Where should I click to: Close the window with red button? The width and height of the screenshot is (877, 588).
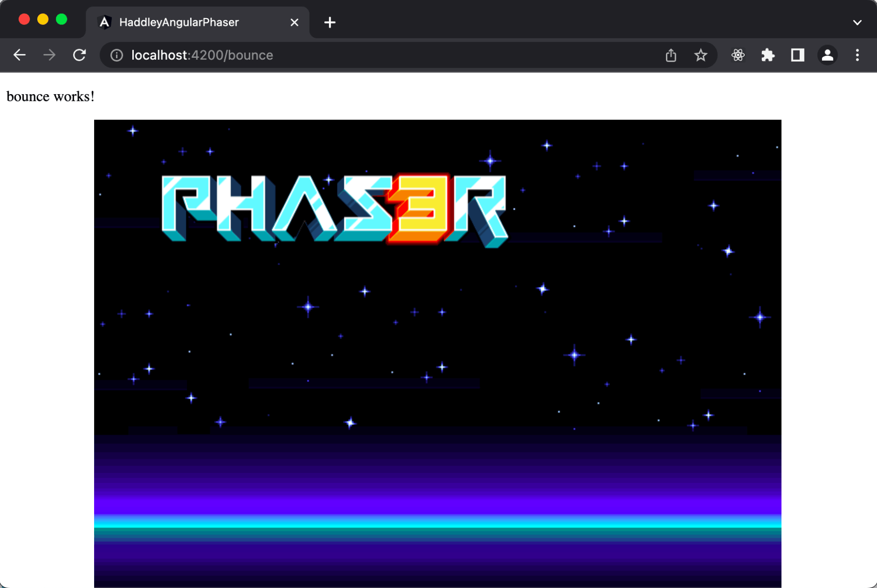[24, 19]
